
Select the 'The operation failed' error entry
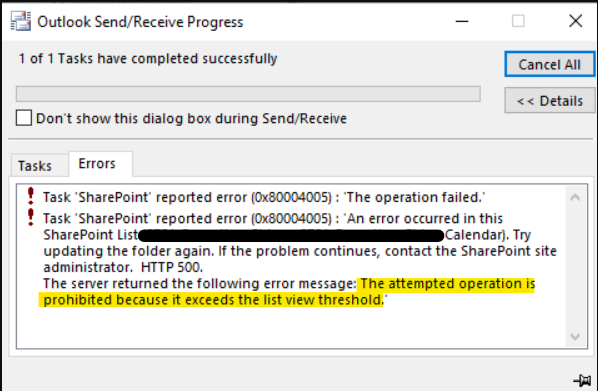click(264, 197)
